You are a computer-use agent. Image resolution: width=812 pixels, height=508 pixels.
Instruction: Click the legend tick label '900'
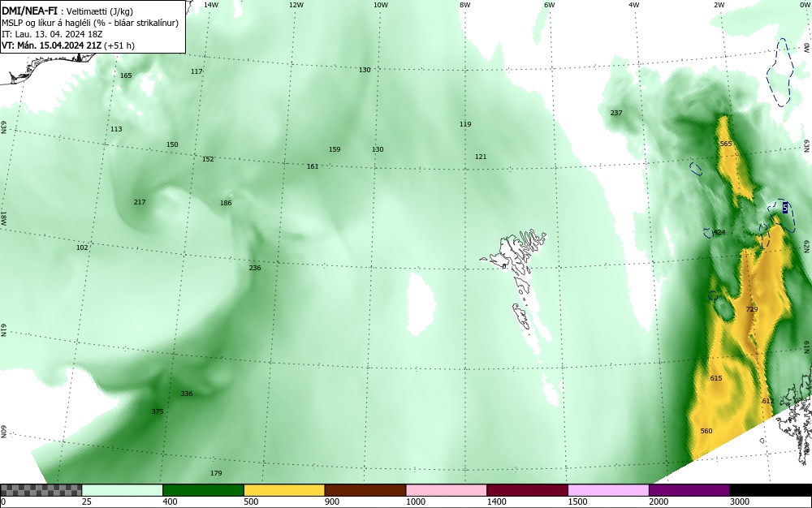[332, 502]
